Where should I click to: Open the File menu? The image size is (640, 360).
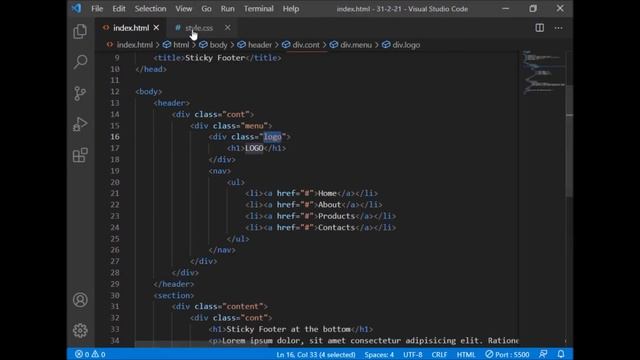[x=97, y=9]
